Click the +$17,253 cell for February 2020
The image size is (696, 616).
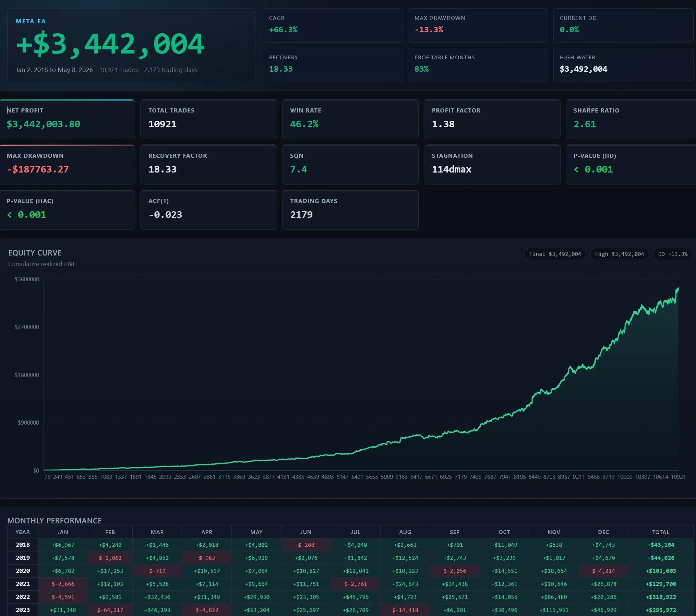point(110,571)
